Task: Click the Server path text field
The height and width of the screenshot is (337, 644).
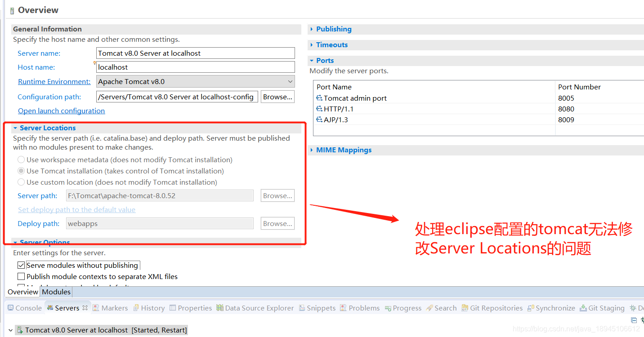Action: (160, 195)
